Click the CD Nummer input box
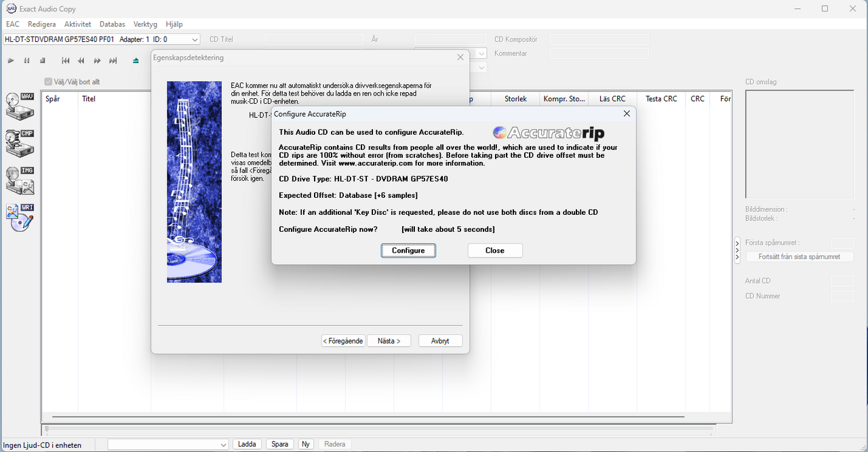 (x=842, y=296)
